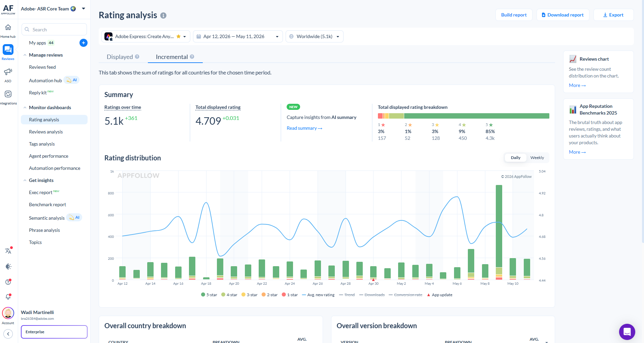
Task: Switch chart to Daily view
Action: pyautogui.click(x=515, y=158)
